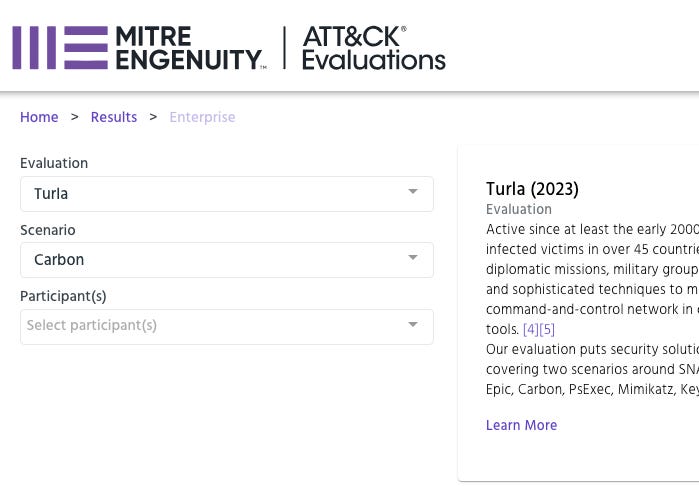
Task: Click the Enterprise breadcrumb item
Action: (202, 117)
